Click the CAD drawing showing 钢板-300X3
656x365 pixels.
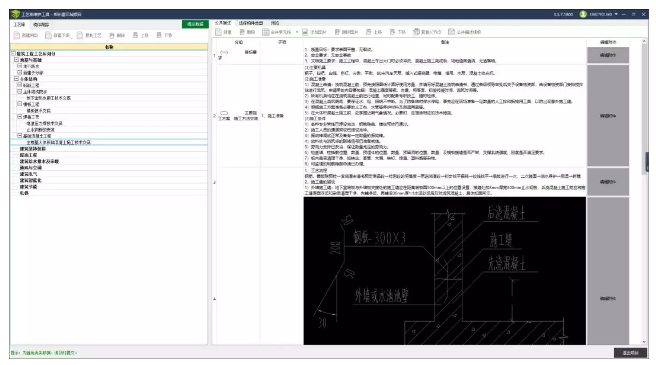tap(445, 271)
